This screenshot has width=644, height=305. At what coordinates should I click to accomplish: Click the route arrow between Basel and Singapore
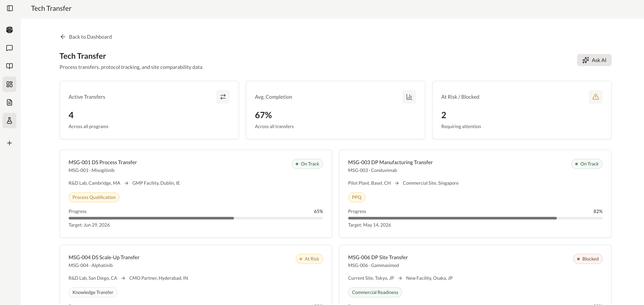pos(397,183)
